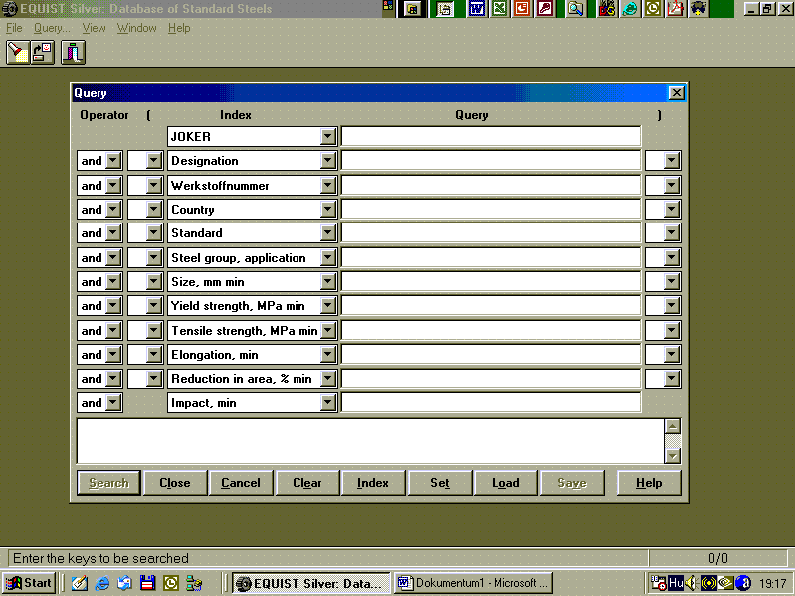Expand the Country index dropdown

(x=328, y=209)
